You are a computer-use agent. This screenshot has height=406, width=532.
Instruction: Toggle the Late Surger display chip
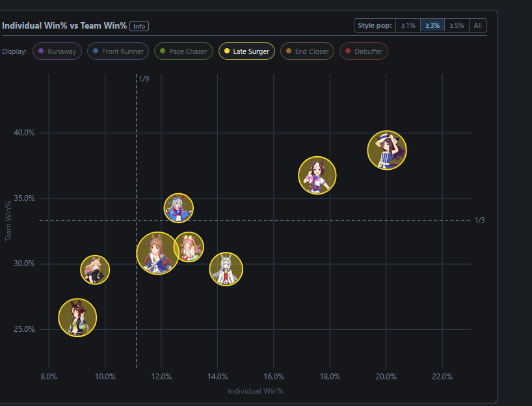tap(246, 51)
